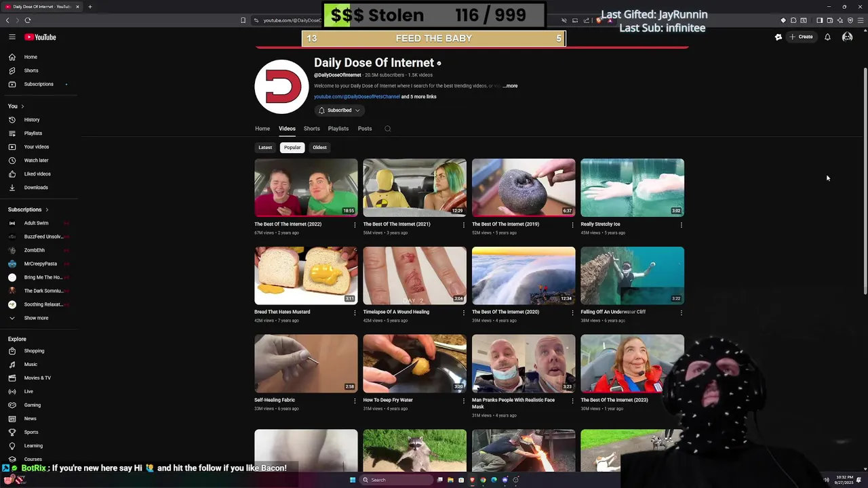Switch to the channel Playlists tab
The height and width of the screenshot is (488, 868).
[x=338, y=129]
